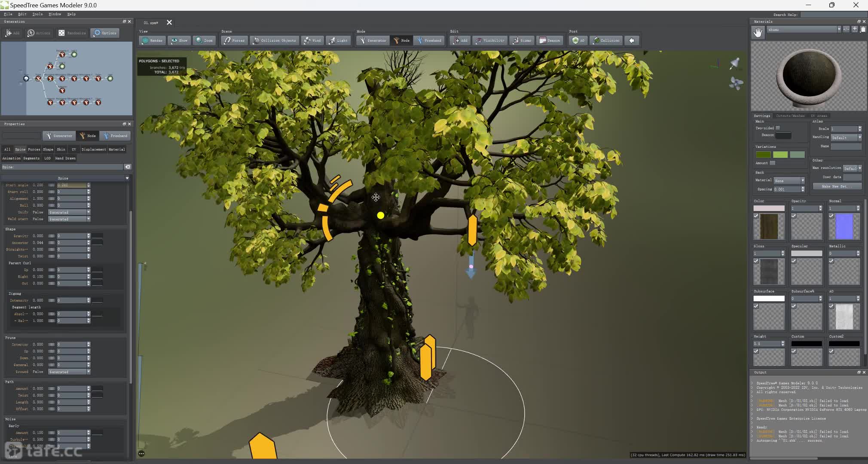Toggle the Normal map checkbox
Screen dimensions: 868x464
click(831, 216)
